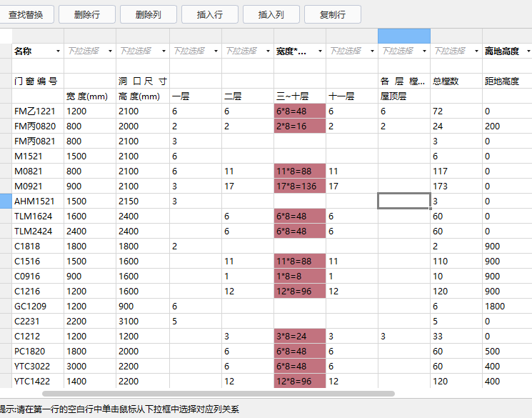Click the 门窗编号 header cell
Screen dimensions: 532x418
[x=38, y=81]
